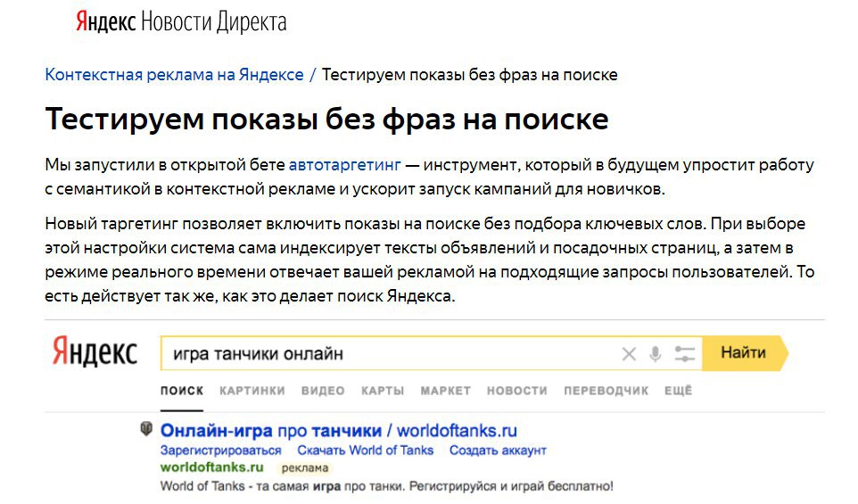Screen dimensions: 858x504
Task: Expand the Ещё menu of services
Action: coord(679,390)
